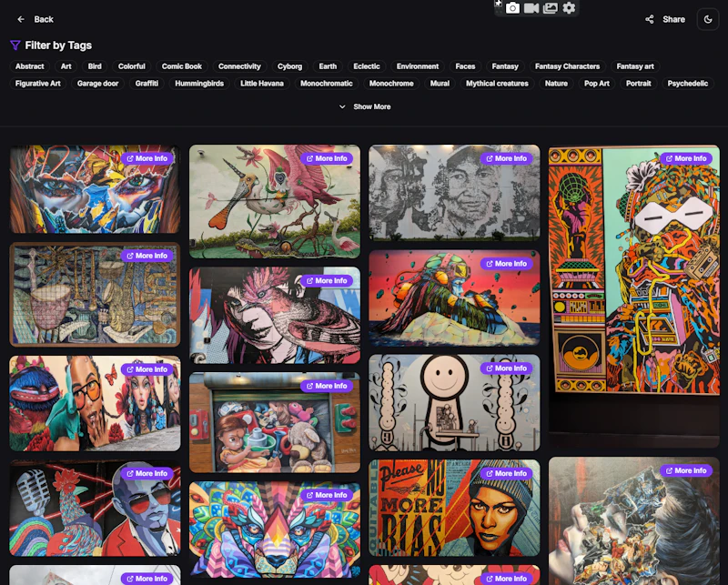The width and height of the screenshot is (728, 585).
Task: Apply the Psychedelic tag
Action: (688, 84)
